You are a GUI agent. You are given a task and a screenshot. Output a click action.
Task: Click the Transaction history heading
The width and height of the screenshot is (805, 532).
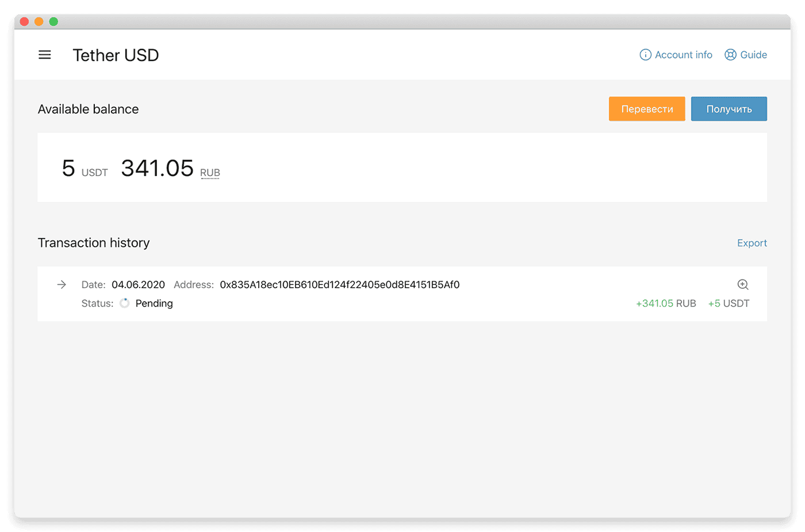(94, 243)
